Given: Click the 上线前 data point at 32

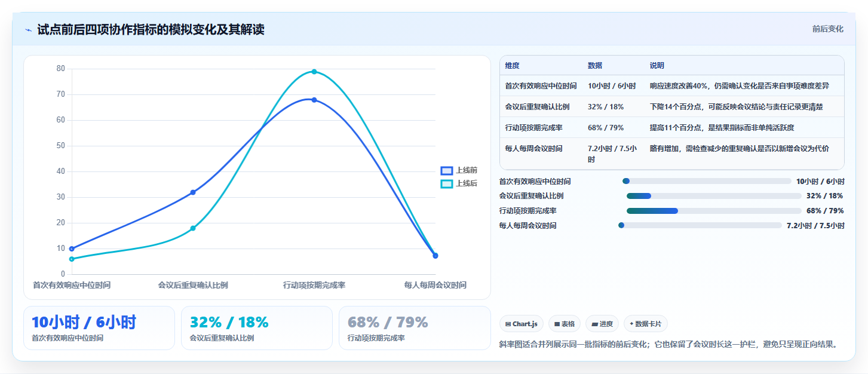Looking at the screenshot, I should point(193,192).
